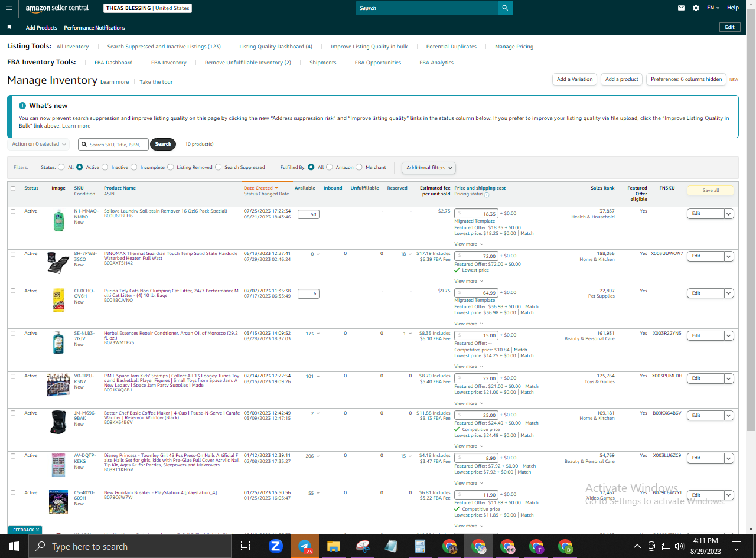Open the All Inventory listing tool
The width and height of the screenshot is (756, 558).
coord(73,47)
